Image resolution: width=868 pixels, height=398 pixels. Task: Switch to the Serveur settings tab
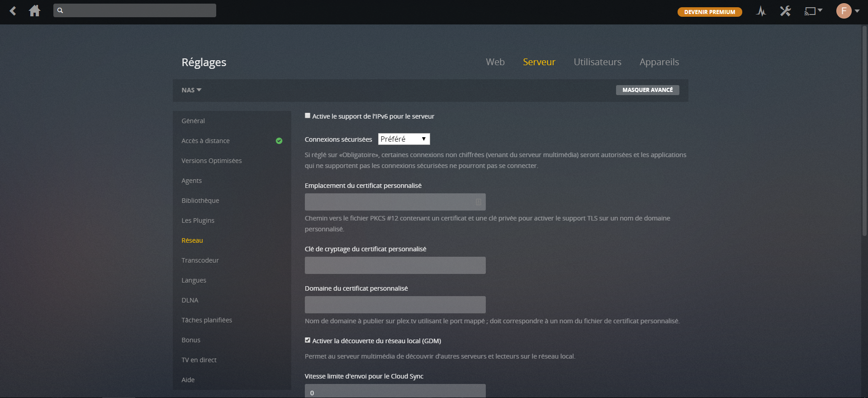click(539, 62)
